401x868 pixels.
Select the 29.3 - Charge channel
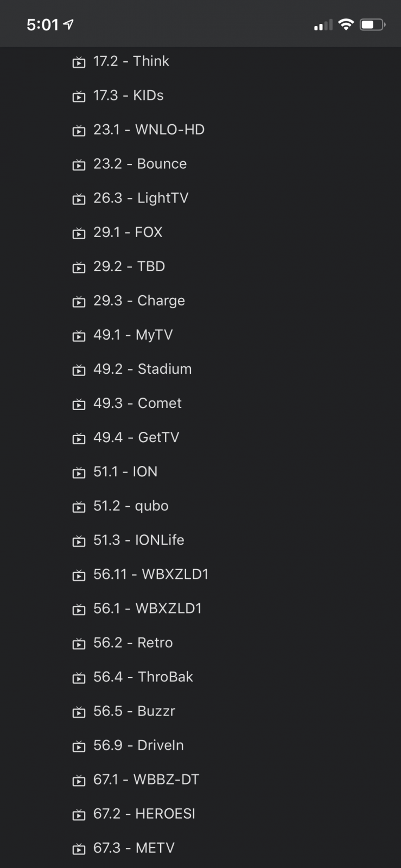pos(139,301)
